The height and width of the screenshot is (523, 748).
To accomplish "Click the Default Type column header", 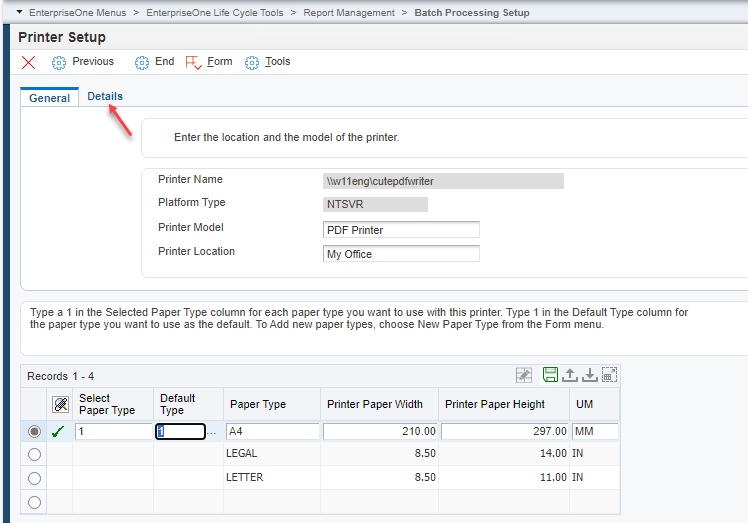I will point(188,404).
